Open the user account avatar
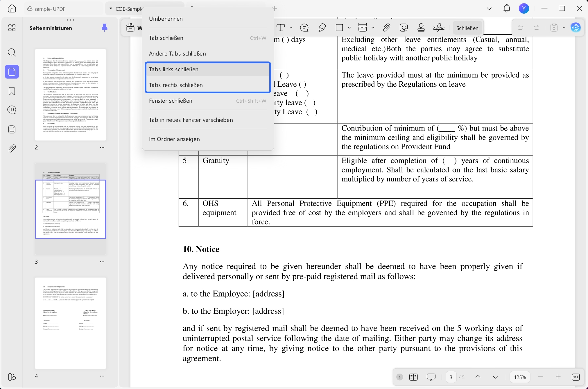588x389 pixels. [x=524, y=9]
